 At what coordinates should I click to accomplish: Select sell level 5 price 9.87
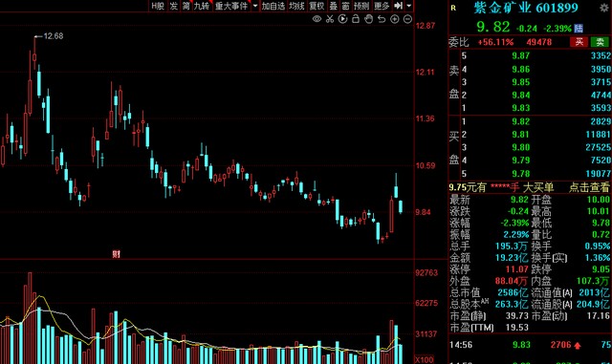click(520, 55)
